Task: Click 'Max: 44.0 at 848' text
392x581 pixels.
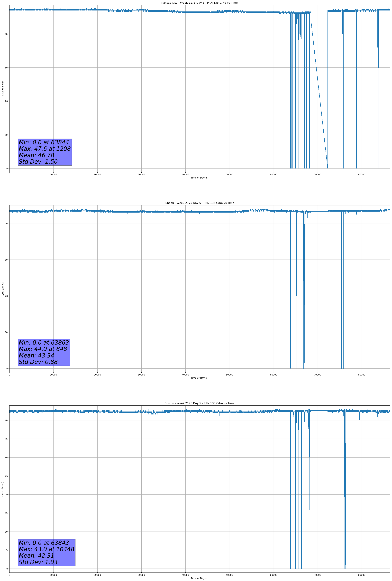Action: coord(43,349)
